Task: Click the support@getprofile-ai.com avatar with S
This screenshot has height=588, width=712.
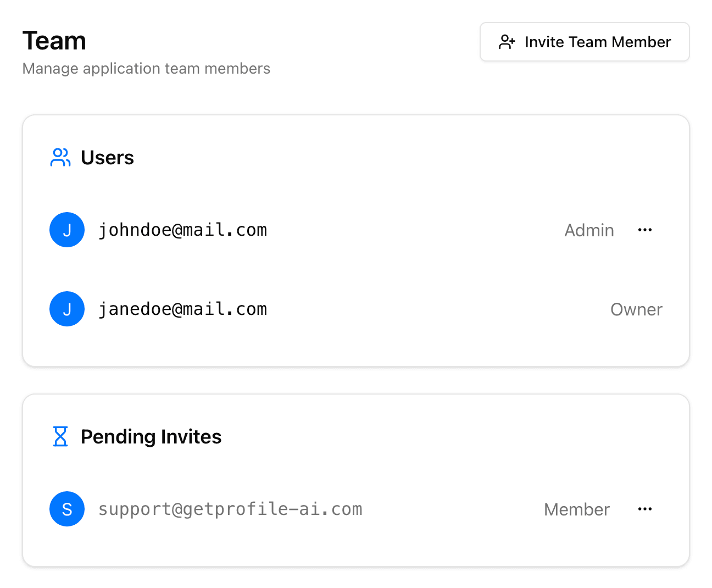Action: tap(67, 509)
